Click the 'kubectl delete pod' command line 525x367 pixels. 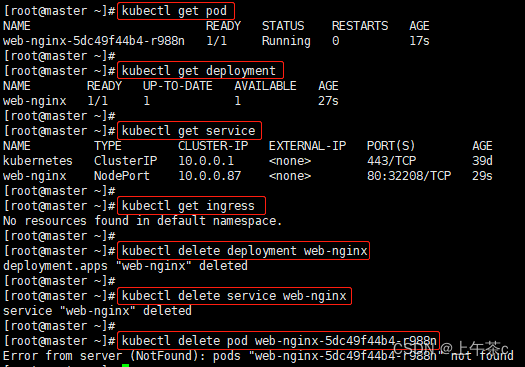279,341
